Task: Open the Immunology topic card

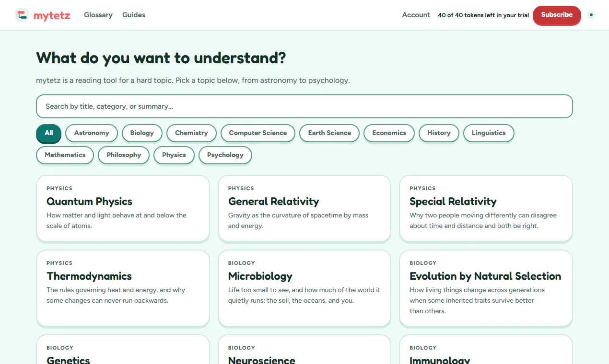Action: click(x=486, y=350)
